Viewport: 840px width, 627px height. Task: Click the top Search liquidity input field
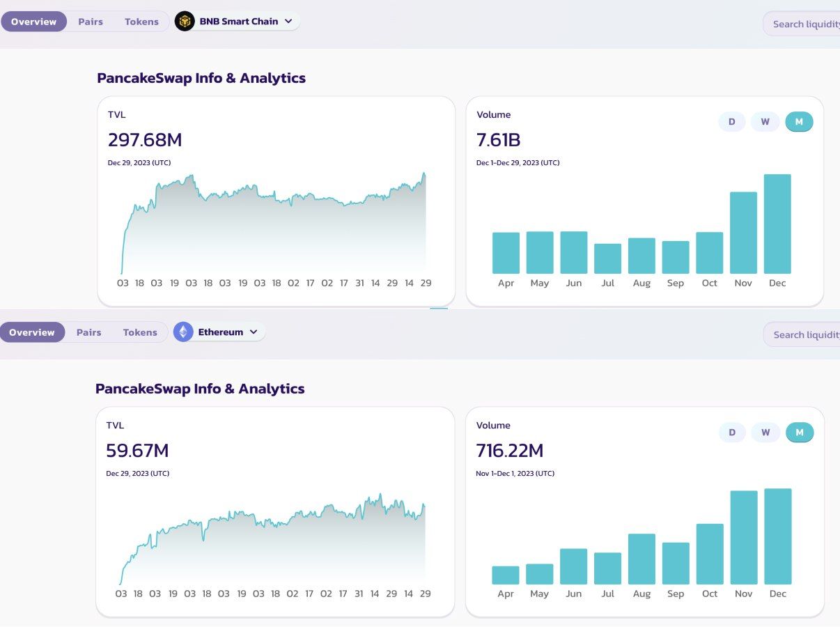[805, 24]
